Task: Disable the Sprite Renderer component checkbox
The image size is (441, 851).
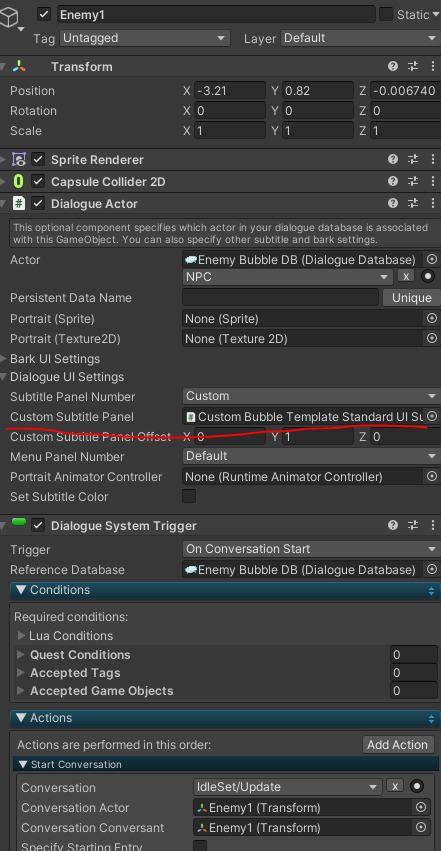Action: click(38, 159)
